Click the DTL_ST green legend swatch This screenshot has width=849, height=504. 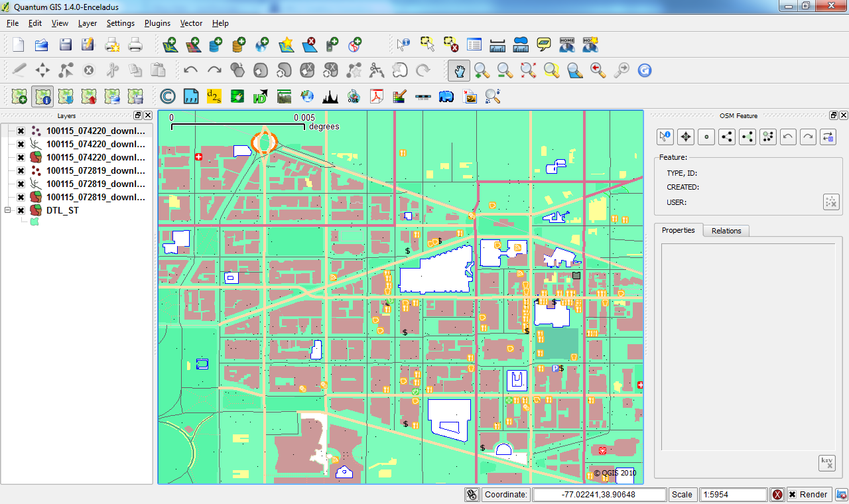[x=34, y=221]
